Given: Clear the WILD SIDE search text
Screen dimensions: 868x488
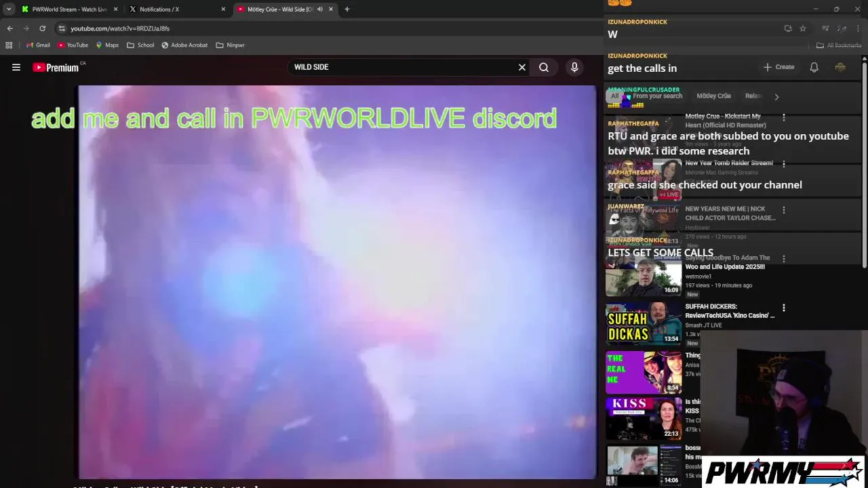Looking at the screenshot, I should click(x=522, y=67).
